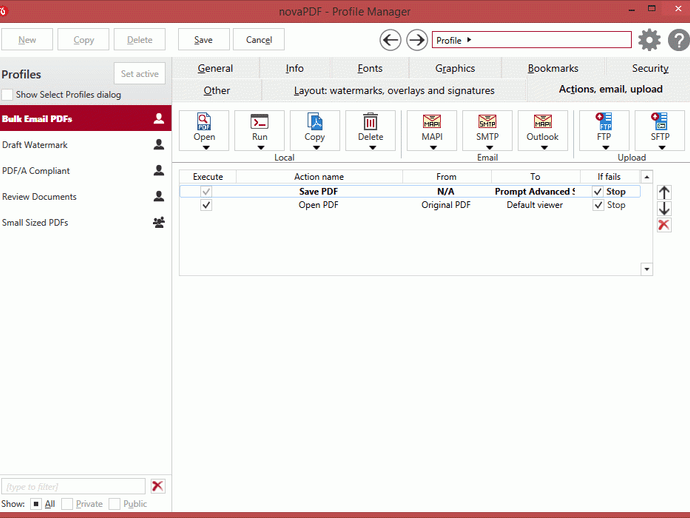
Task: Switch to the Security tab
Action: (x=650, y=68)
